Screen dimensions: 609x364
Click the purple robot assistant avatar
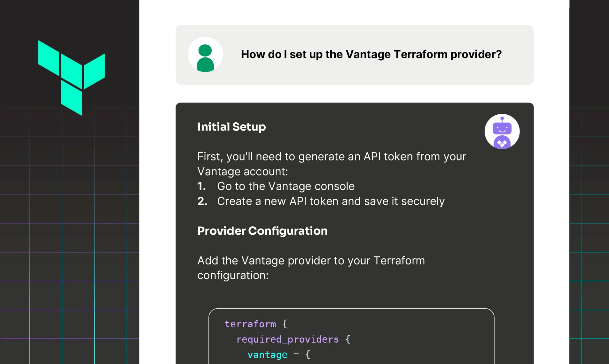(502, 132)
